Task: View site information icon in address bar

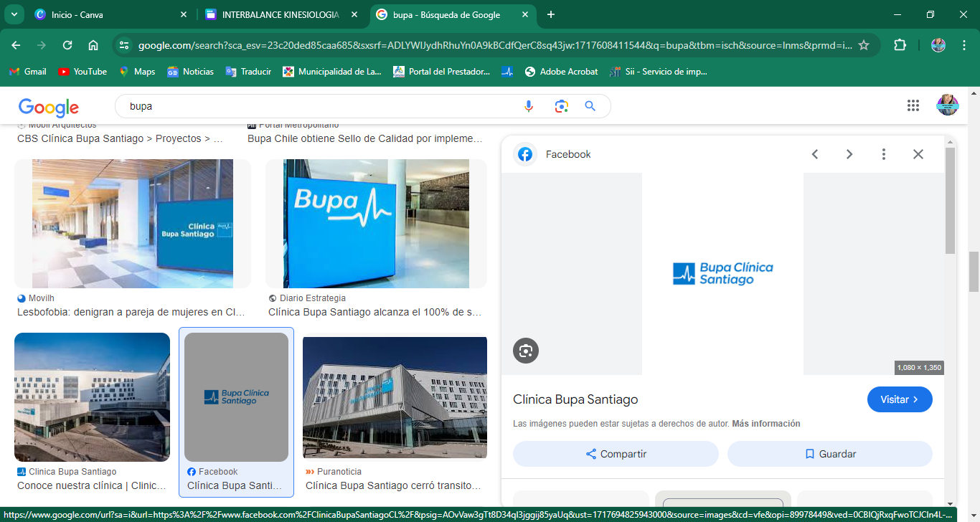Action: (x=124, y=45)
